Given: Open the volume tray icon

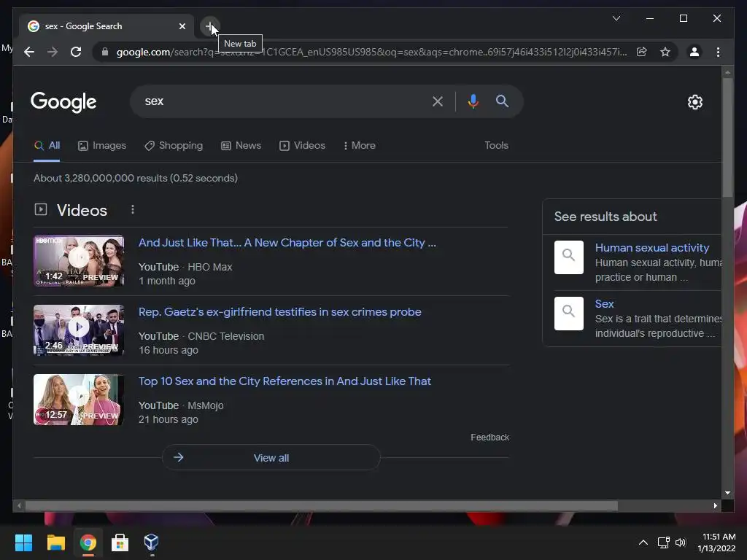Looking at the screenshot, I should pyautogui.click(x=681, y=542).
